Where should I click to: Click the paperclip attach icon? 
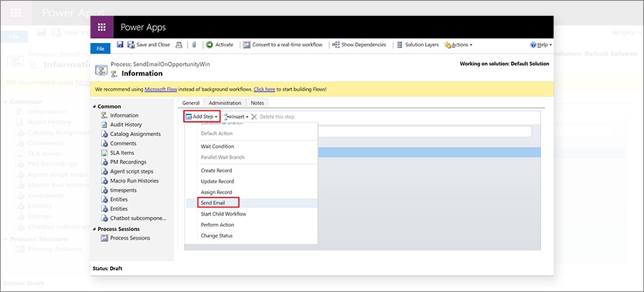(x=194, y=45)
